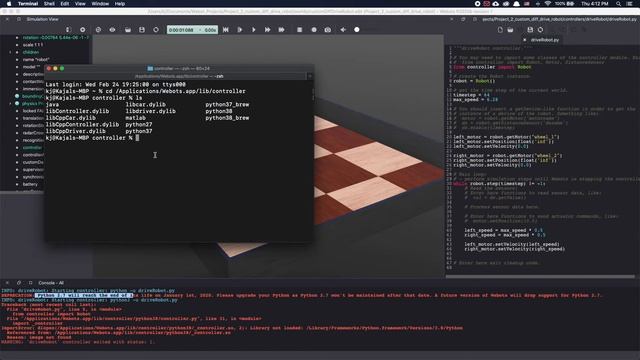
Task: Select the scale 1 1 1 field
Action: point(33,45)
